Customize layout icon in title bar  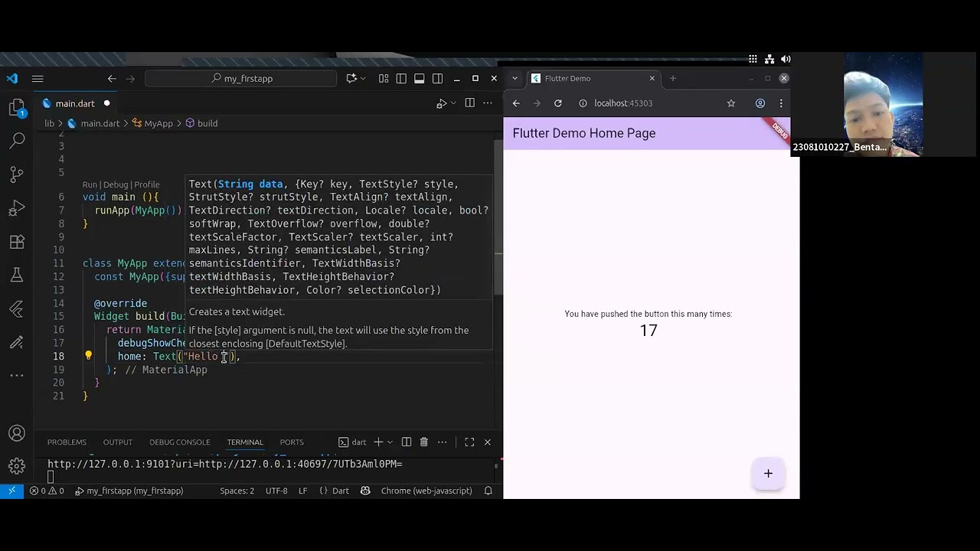click(x=383, y=78)
